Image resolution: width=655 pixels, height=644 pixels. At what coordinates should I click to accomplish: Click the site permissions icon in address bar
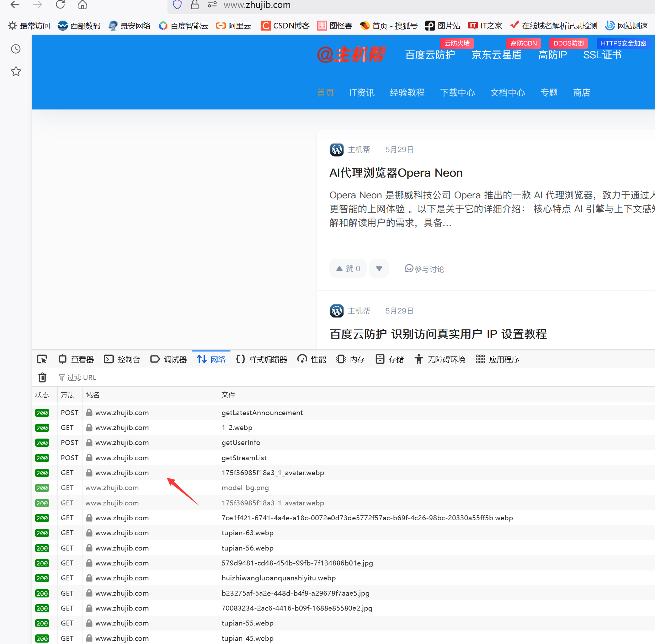(212, 5)
